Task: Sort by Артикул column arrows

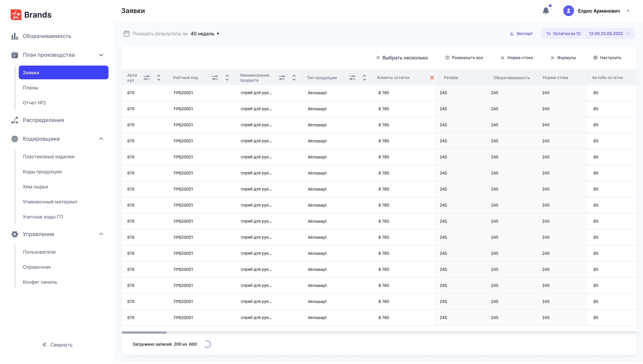Action: coord(159,78)
